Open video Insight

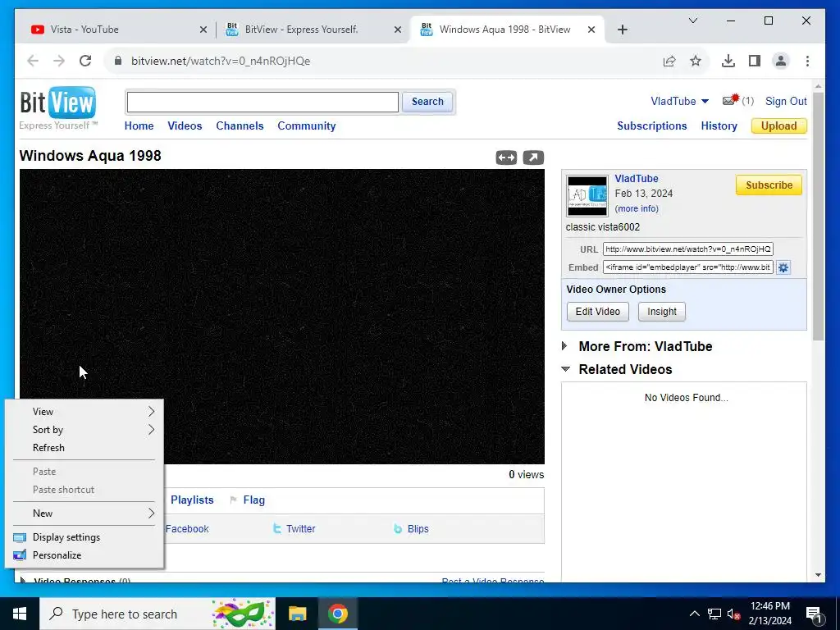(x=662, y=312)
